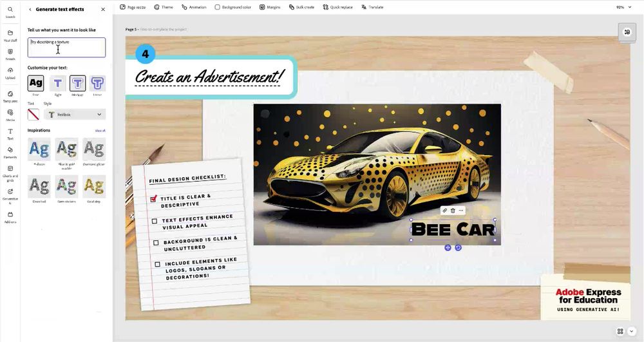Screen dimensions: 644x342
Task: Open the Templates panel
Action: click(10, 97)
